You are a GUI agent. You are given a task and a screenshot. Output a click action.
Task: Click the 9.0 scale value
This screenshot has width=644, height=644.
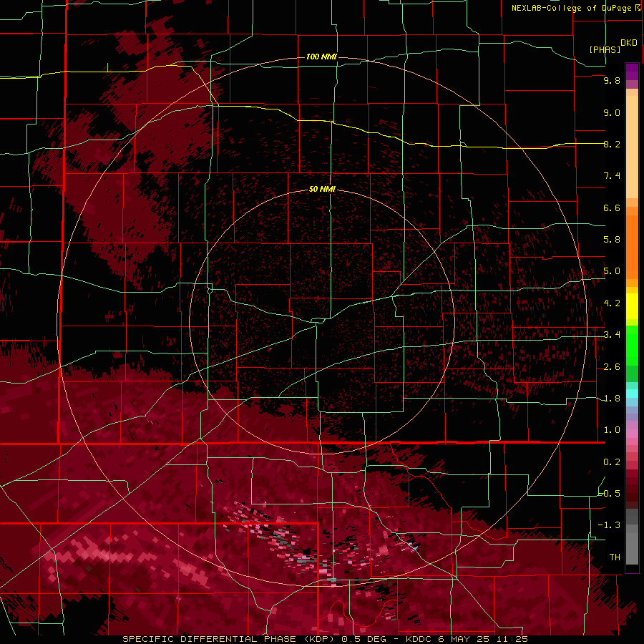(612, 112)
